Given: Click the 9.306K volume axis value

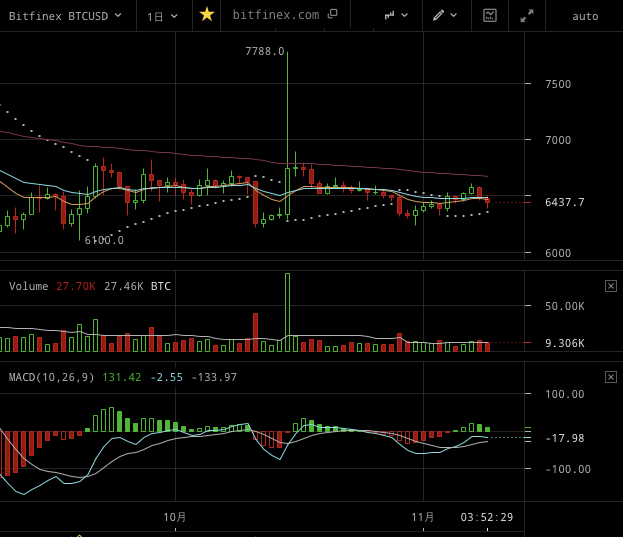Looking at the screenshot, I should 565,343.
